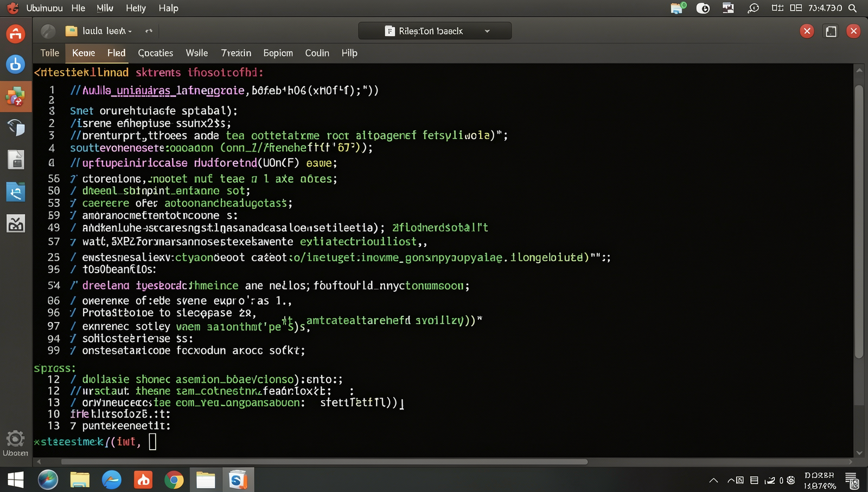Click the 'sprqss:' label line
Screen dimensions: 868x492
[55, 368]
